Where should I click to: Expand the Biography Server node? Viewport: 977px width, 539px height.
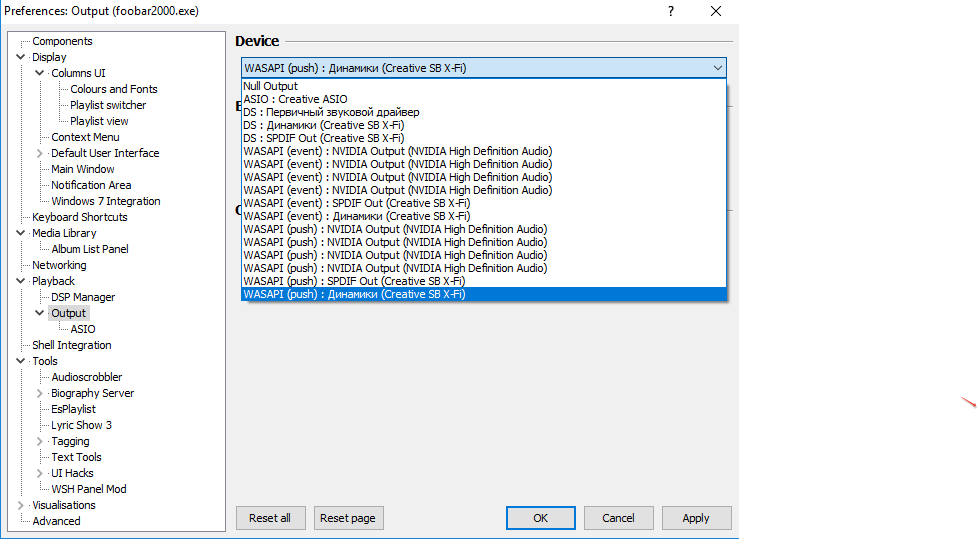coord(40,393)
